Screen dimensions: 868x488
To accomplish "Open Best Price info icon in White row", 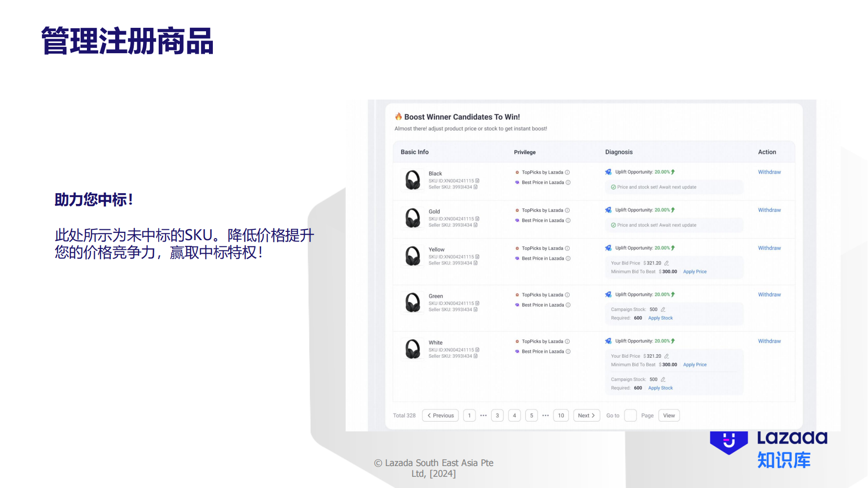I will (568, 351).
